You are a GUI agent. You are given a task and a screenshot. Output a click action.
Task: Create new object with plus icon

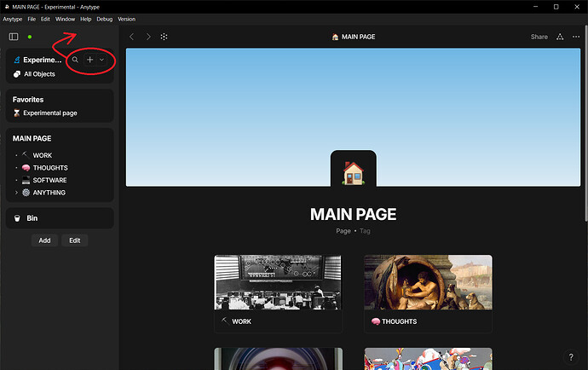tap(90, 60)
